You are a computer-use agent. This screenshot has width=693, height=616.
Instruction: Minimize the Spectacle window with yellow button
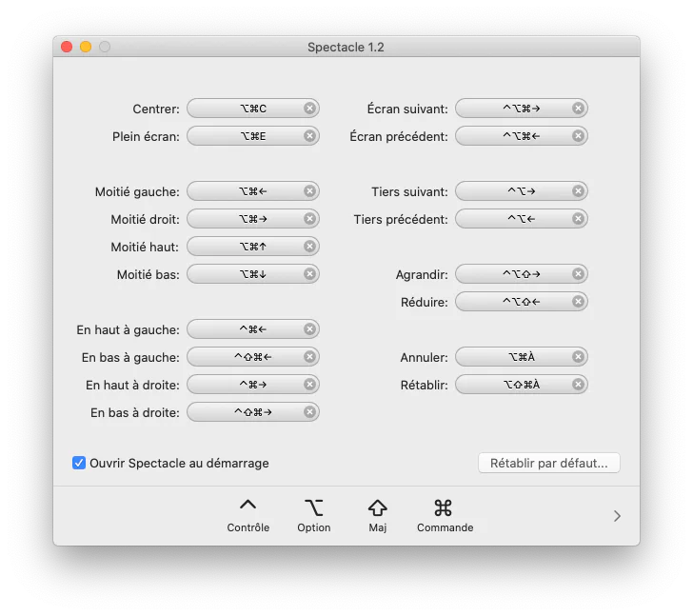click(86, 47)
